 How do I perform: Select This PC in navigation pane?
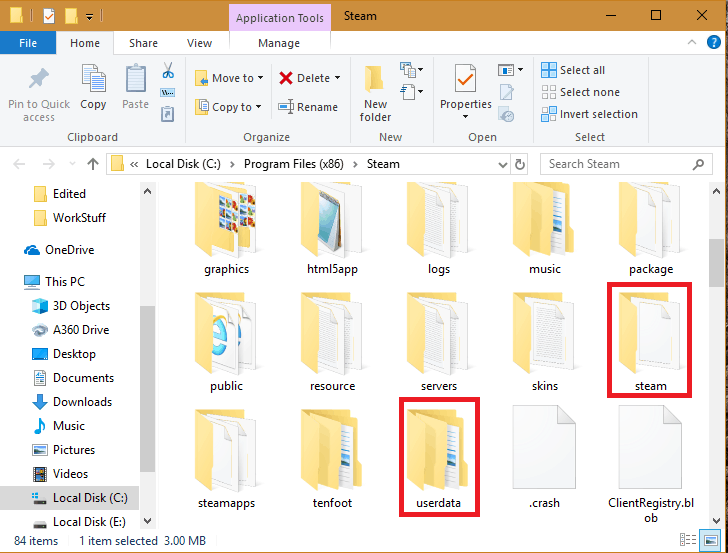[54, 281]
